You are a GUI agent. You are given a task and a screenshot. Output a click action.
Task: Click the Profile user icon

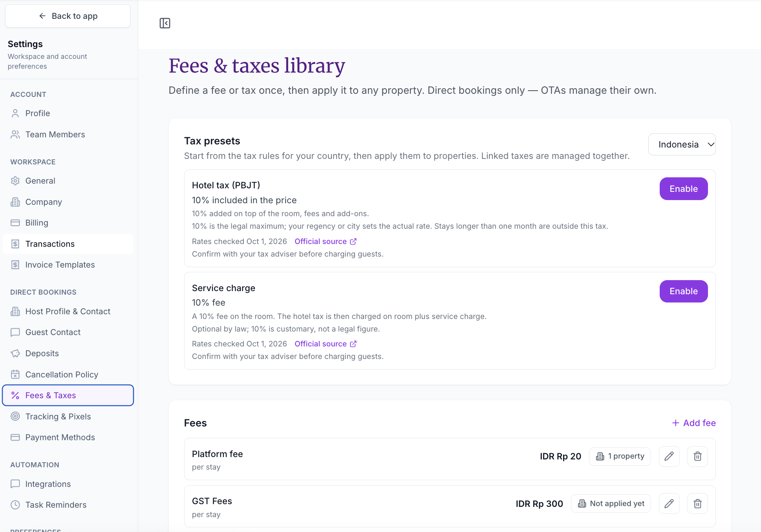click(x=15, y=113)
